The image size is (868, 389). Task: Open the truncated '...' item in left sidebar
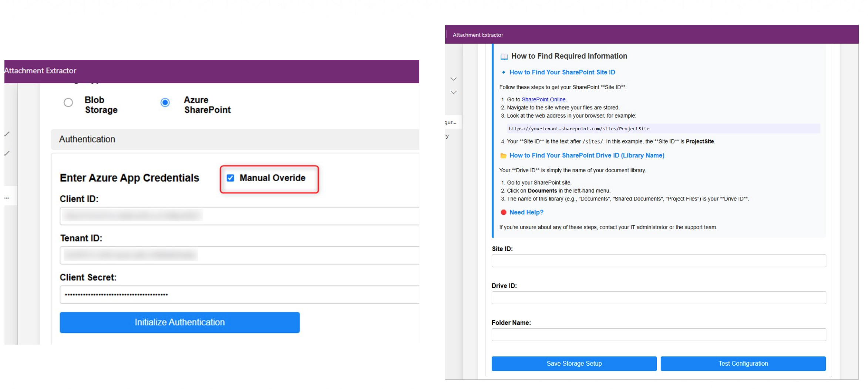click(7, 198)
